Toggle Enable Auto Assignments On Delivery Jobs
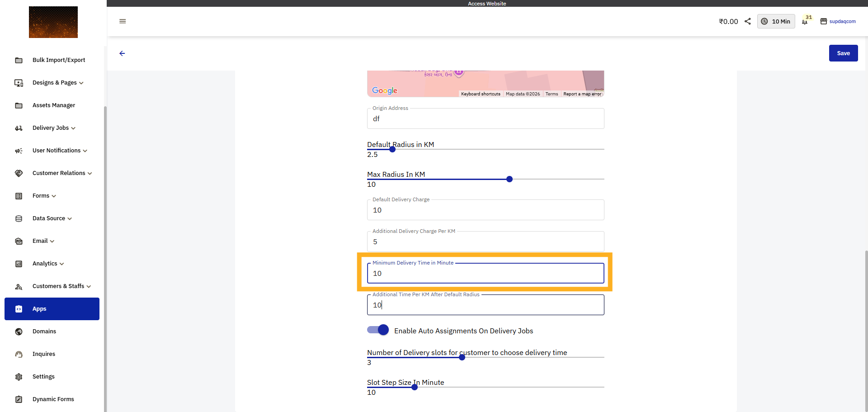The image size is (868, 412). [378, 330]
